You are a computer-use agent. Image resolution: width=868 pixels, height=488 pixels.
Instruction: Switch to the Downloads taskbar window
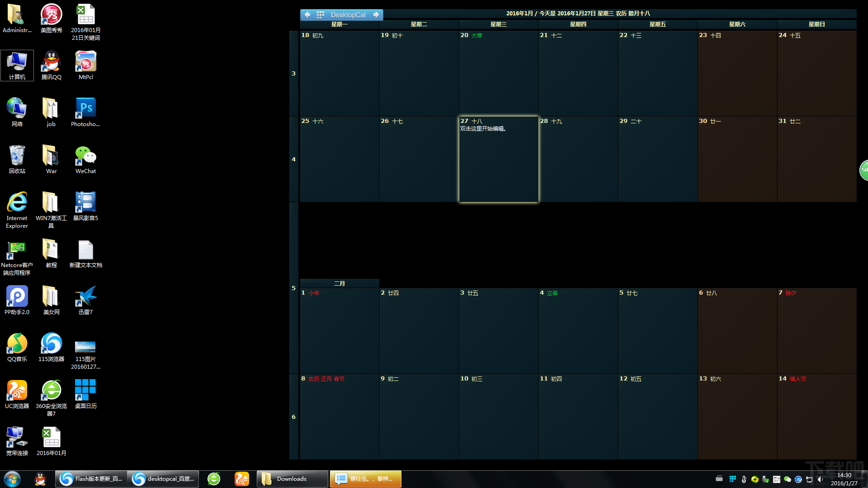point(292,479)
